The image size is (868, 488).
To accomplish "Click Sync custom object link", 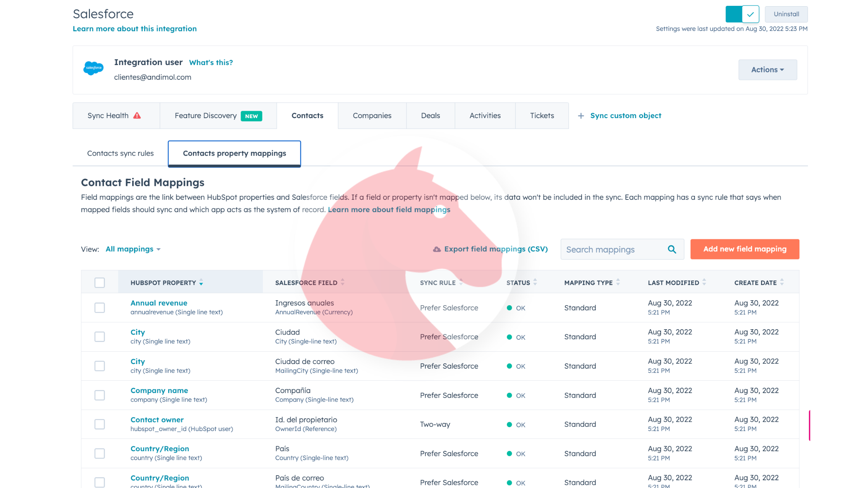I will 625,116.
